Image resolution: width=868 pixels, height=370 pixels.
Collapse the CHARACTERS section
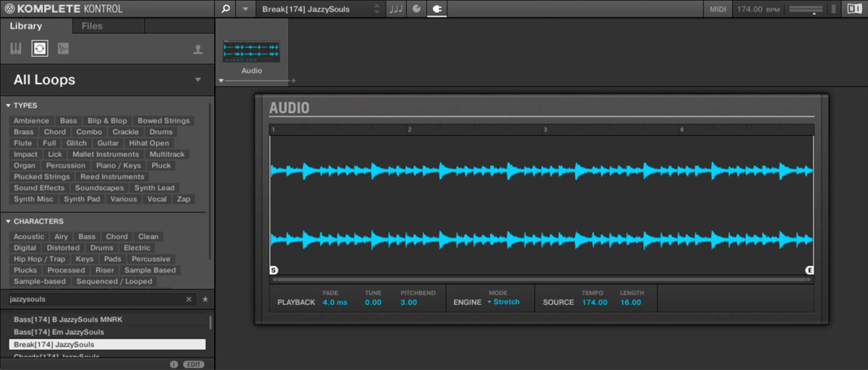point(7,221)
